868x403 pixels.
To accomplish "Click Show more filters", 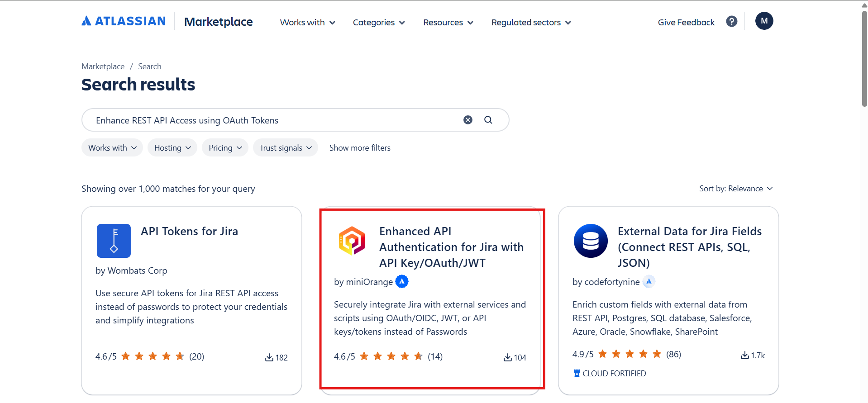I will 360,147.
